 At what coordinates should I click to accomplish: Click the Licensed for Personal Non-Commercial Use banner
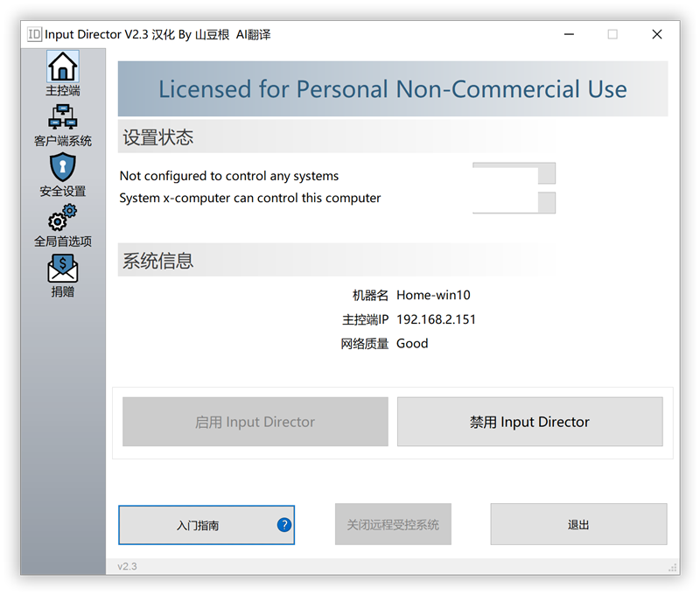tap(392, 89)
